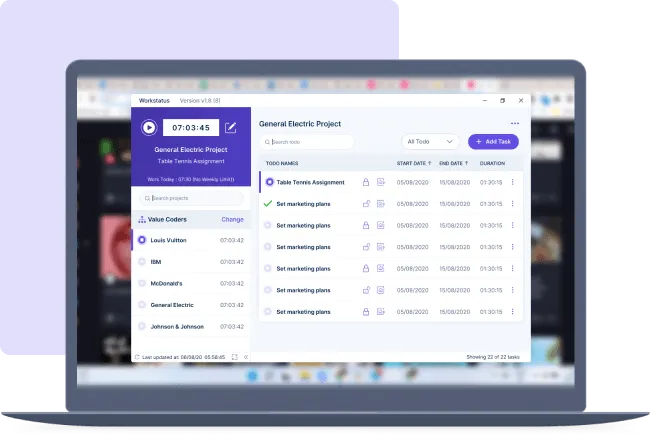Select the Table Tennis Assignment task radio

[269, 182]
